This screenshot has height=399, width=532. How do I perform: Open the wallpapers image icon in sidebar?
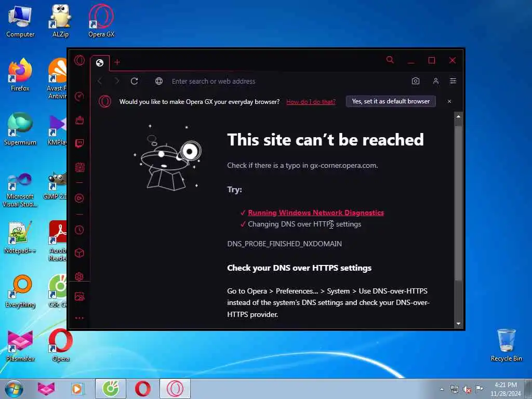79,297
